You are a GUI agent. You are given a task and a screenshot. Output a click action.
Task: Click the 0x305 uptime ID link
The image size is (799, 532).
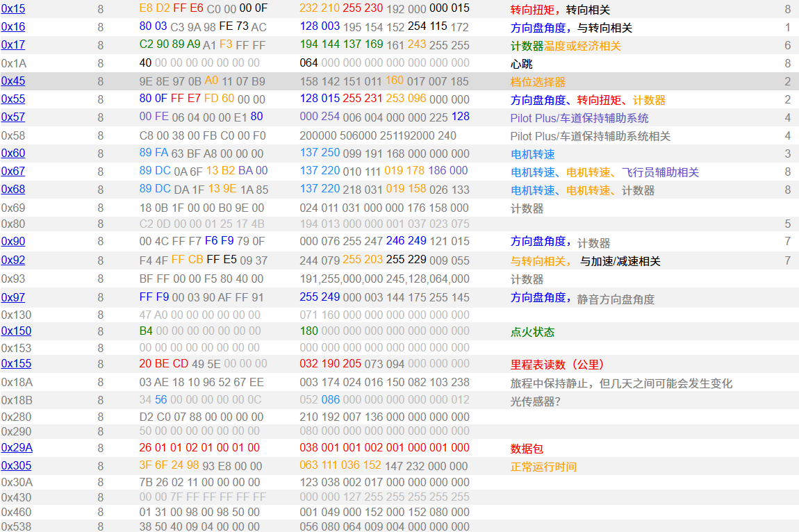[x=16, y=466]
